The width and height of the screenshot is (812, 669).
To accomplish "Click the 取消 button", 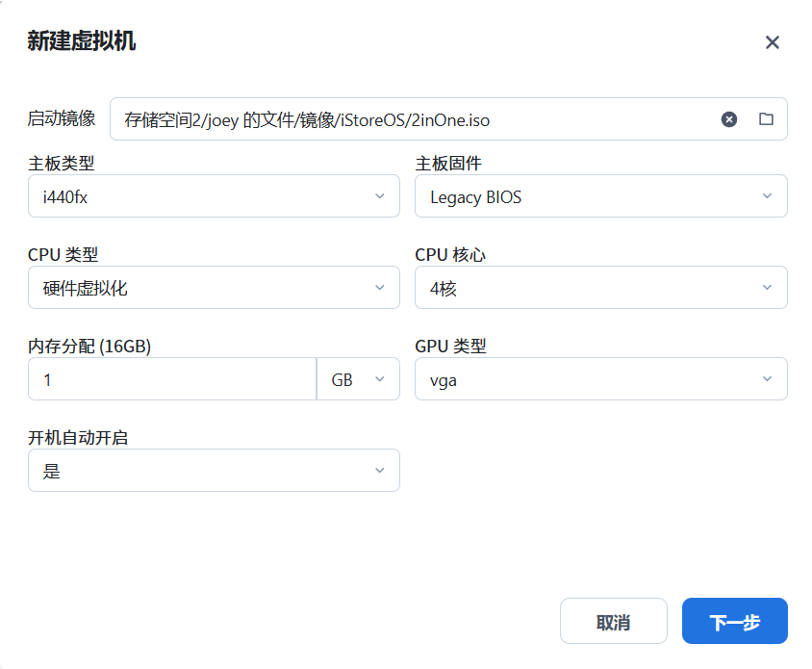I will tap(614, 621).
